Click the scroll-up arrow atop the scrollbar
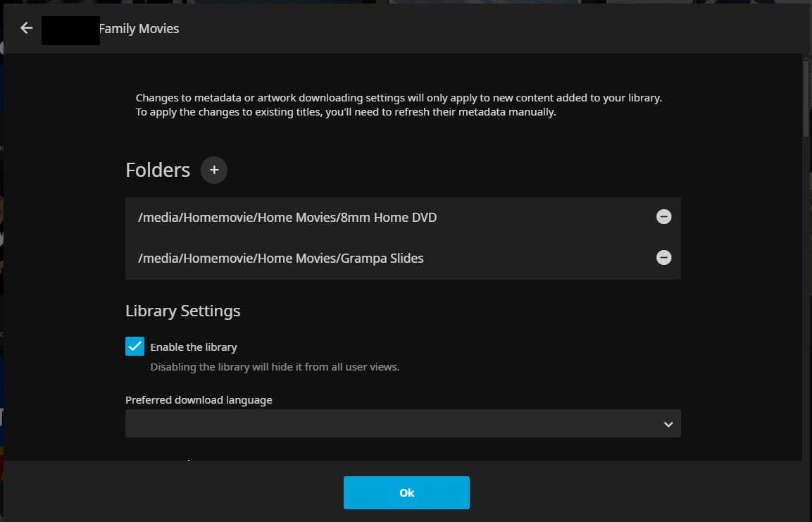Viewport: 812px width, 522px height. coord(807,57)
